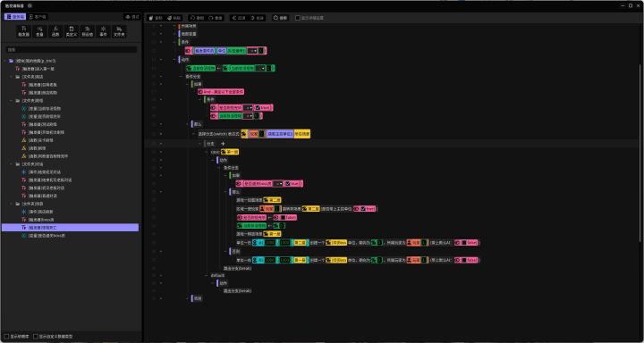Toggle the checkbox right of the 搜索 toolbar button
Image resolution: width=644 pixels, height=343 pixels.
coord(298,18)
